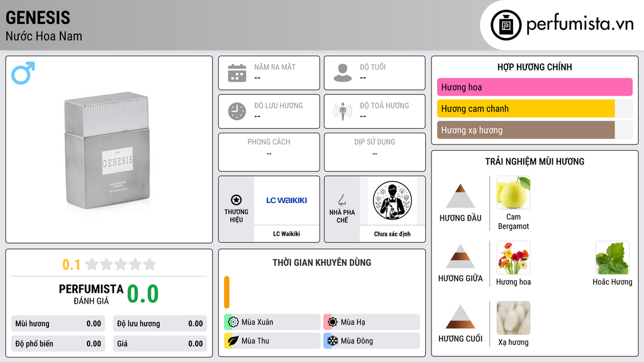The image size is (644, 362).
Task: Click the Mùa Hạ sun icon
Action: pyautogui.click(x=333, y=322)
